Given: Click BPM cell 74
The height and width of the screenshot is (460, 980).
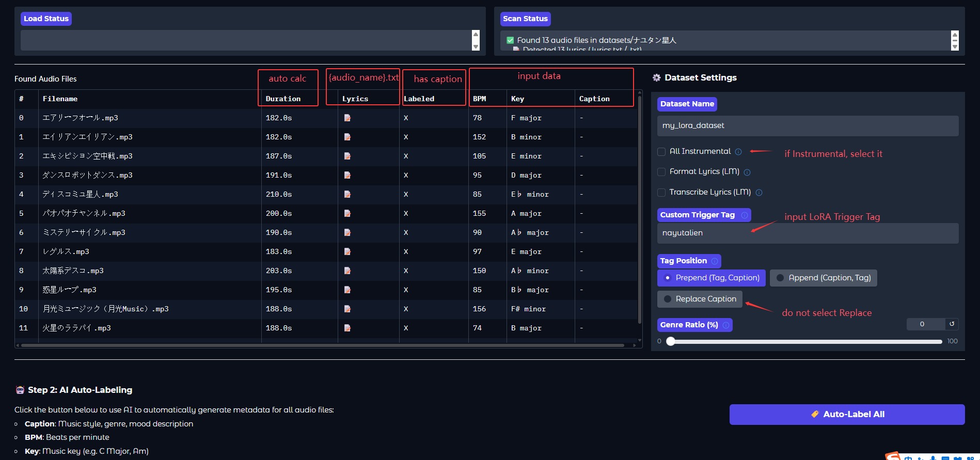Looking at the screenshot, I should pos(478,328).
